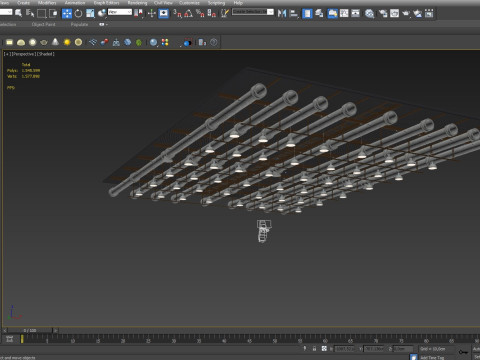
Task: Click the time slider at frame 0
Action: click(30, 330)
